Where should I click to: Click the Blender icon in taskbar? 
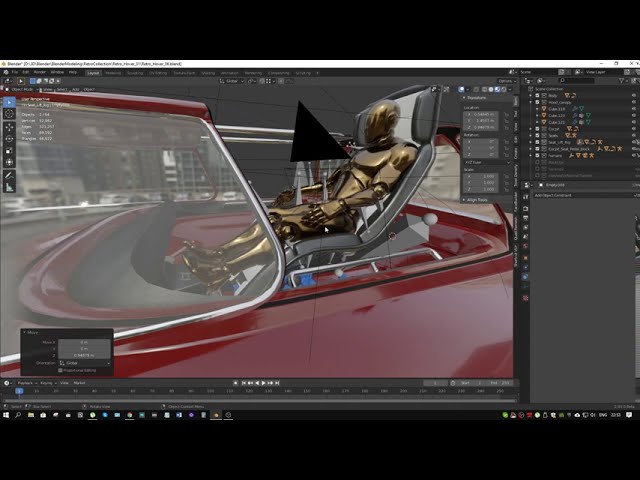216,415
